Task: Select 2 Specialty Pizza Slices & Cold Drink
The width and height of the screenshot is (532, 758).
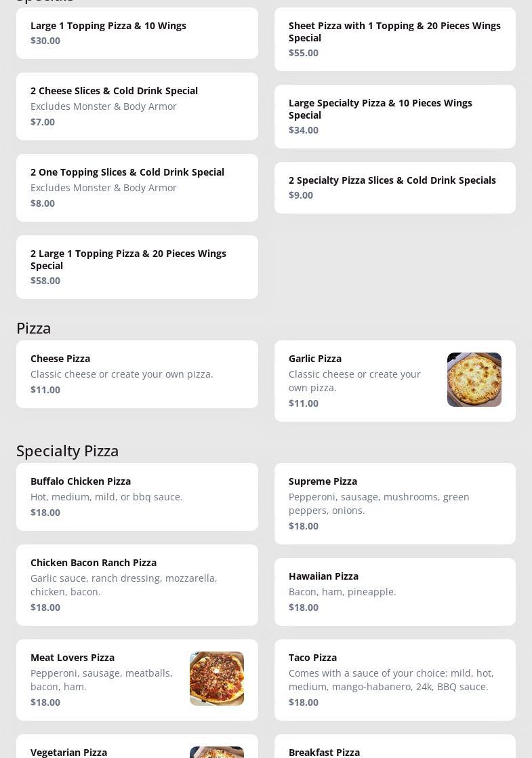Action: click(x=395, y=188)
